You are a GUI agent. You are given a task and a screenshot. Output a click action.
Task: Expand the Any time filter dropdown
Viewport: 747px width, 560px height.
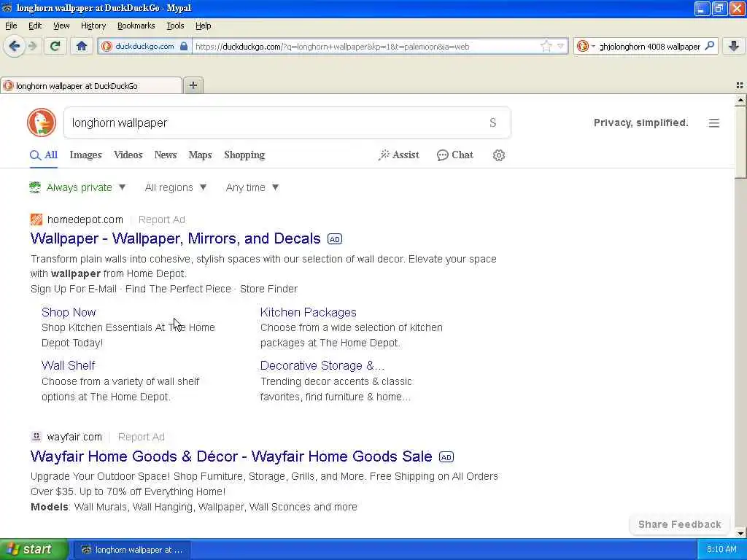(252, 187)
